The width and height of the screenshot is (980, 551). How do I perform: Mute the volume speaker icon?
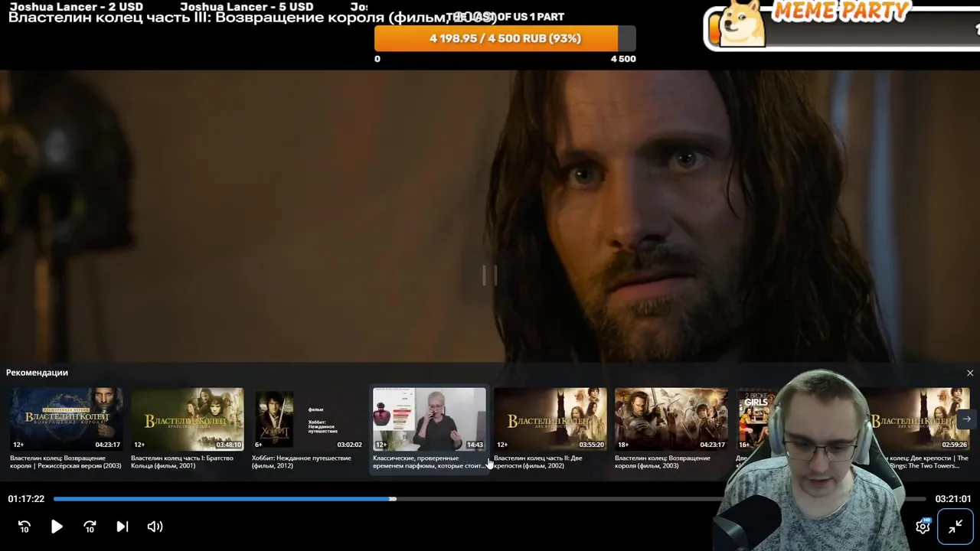155,527
